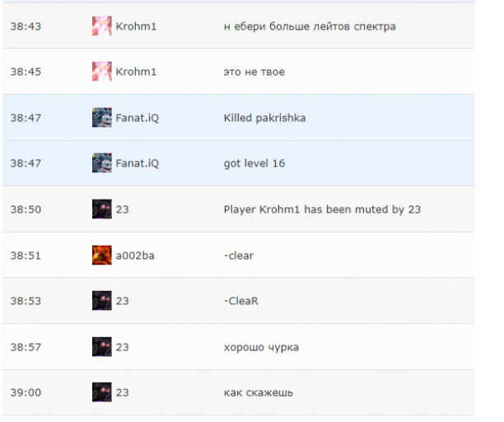Click player 23 avatar in the 38:57 row
The height and width of the screenshot is (422, 504).
click(x=102, y=347)
